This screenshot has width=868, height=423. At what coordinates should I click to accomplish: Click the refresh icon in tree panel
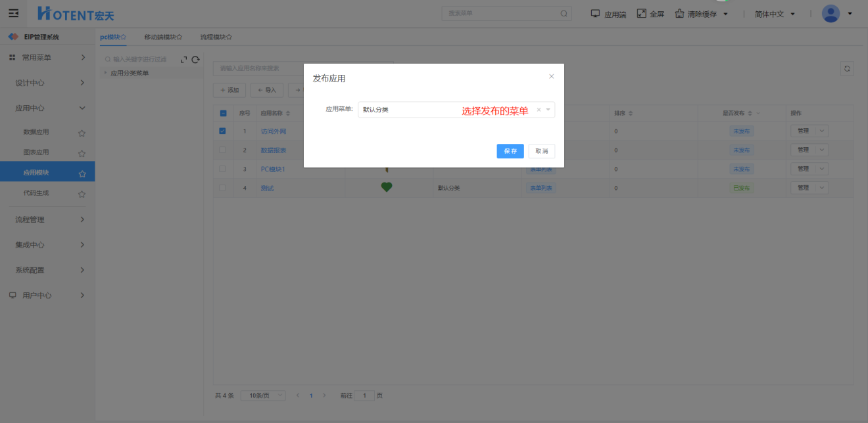(x=195, y=60)
